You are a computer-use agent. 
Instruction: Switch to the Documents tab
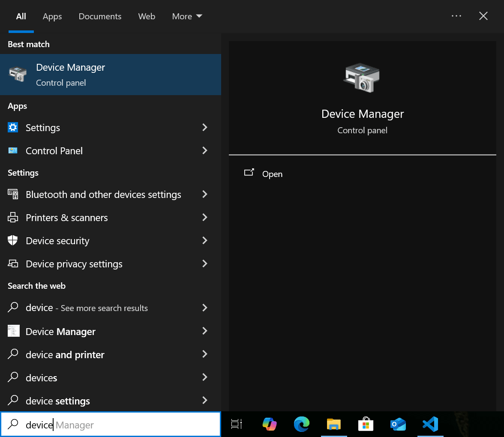[100, 16]
